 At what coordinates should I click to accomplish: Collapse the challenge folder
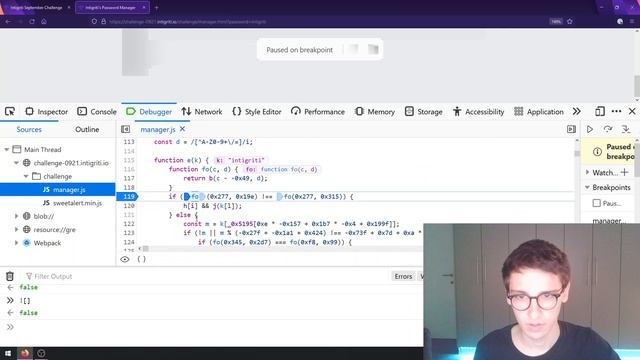click(x=26, y=176)
